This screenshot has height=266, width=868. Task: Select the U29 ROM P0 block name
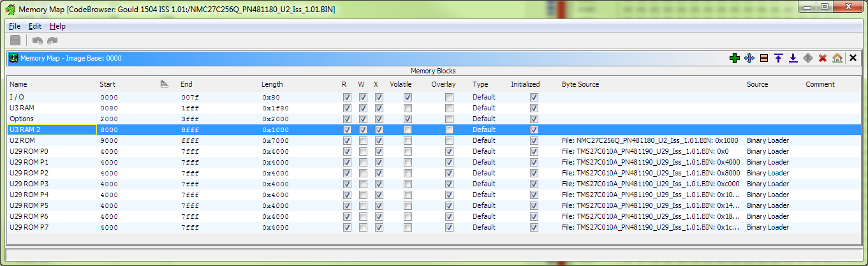click(x=29, y=151)
